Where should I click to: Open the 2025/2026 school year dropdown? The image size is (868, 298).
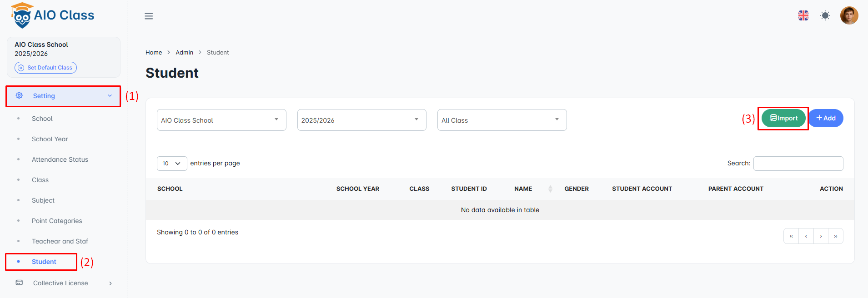tap(362, 120)
